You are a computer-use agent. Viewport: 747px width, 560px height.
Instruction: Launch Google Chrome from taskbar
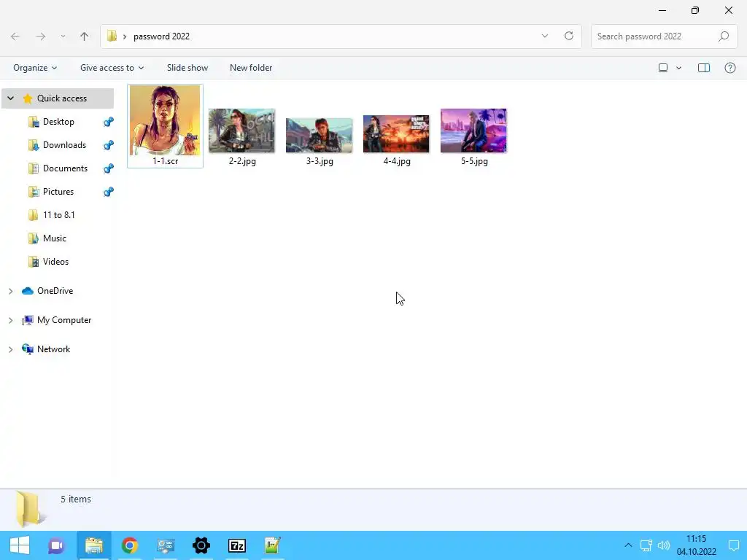pos(130,545)
